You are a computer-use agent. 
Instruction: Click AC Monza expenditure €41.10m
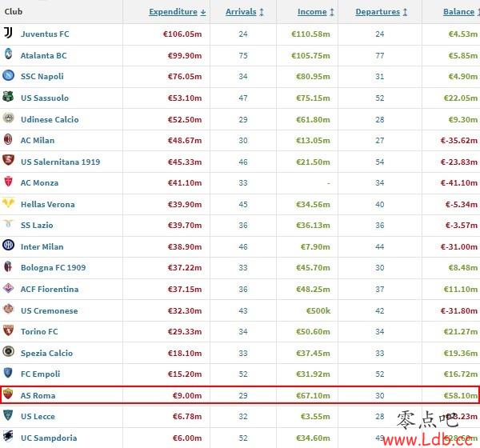point(185,183)
